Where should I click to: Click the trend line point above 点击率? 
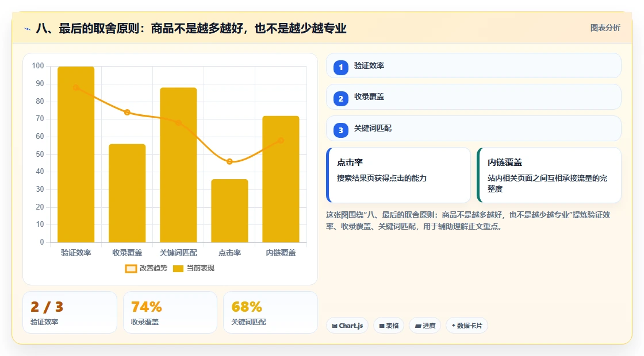click(x=229, y=161)
